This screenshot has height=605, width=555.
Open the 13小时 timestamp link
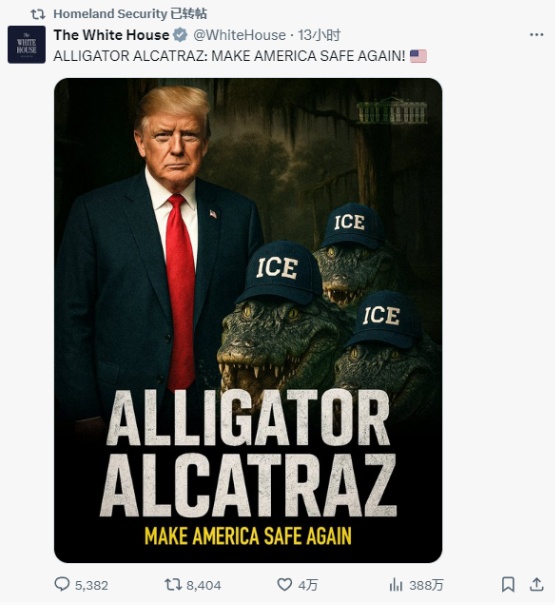pos(319,35)
